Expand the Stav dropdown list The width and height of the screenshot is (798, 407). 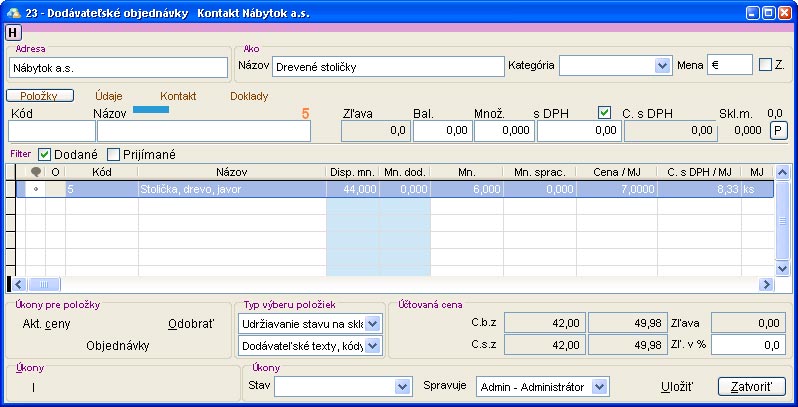coord(403,386)
